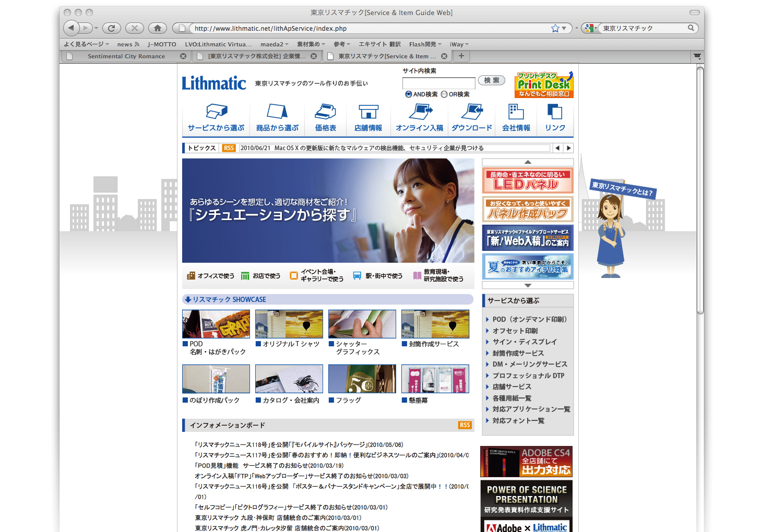
Task: Click the Lithmatic logo
Action: 214,83
